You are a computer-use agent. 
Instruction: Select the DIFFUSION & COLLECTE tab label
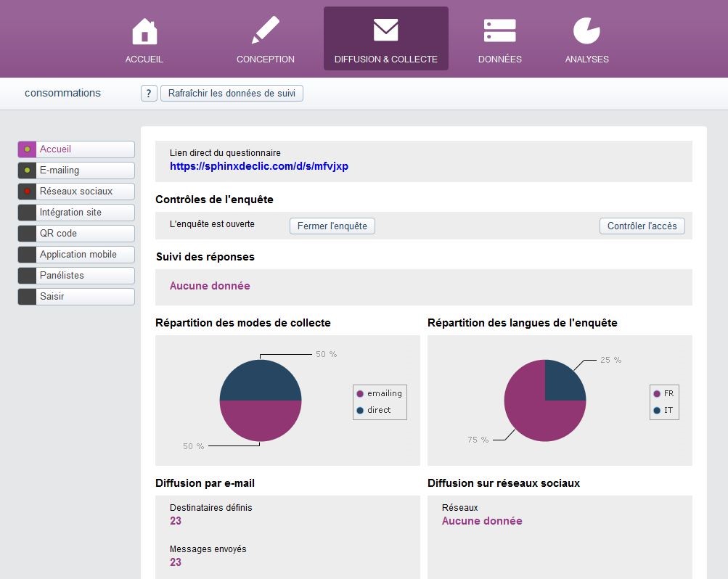tap(386, 59)
